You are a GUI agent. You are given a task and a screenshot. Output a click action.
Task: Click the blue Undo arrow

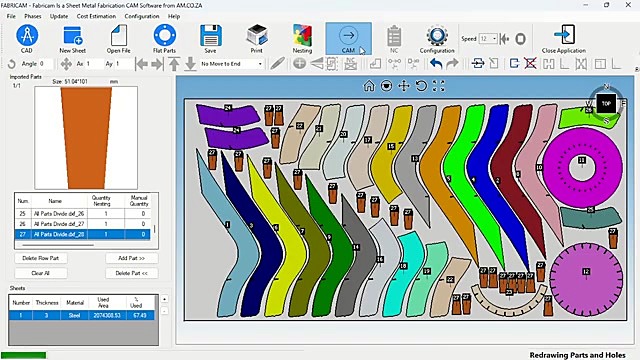pos(436,64)
